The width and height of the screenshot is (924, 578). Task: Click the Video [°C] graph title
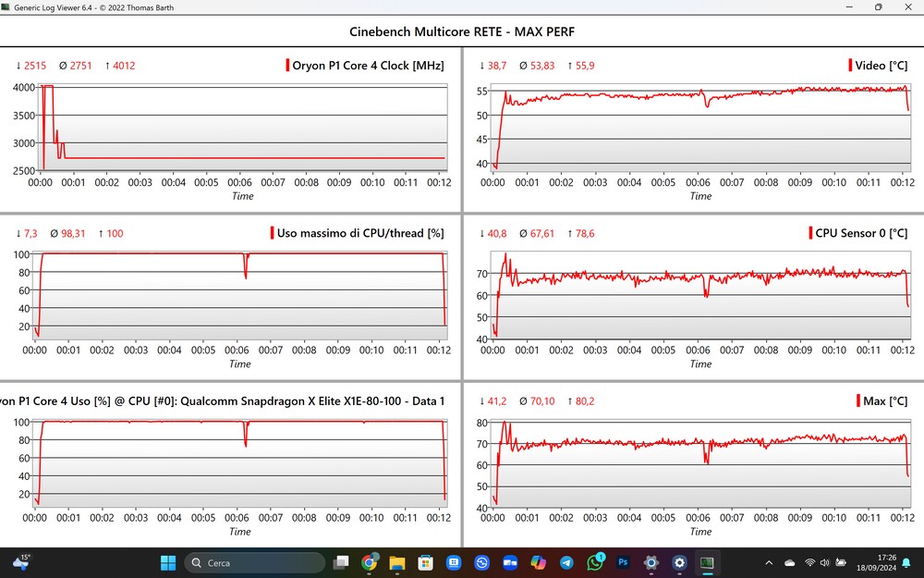coord(881,66)
